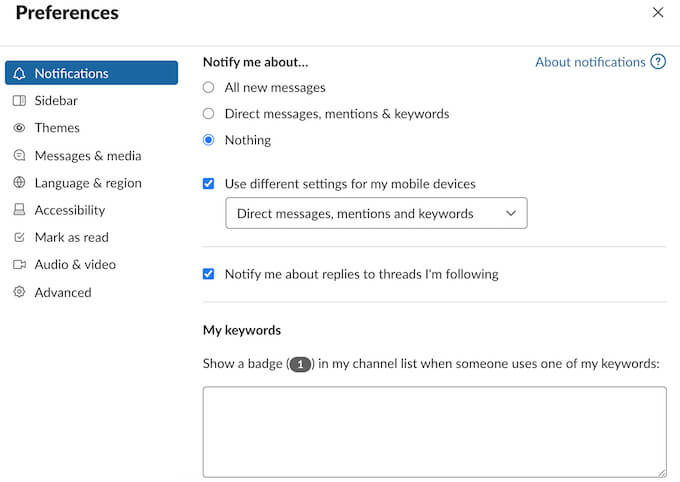Click the Language & region globe icon
680x482 pixels.
pyautogui.click(x=19, y=183)
